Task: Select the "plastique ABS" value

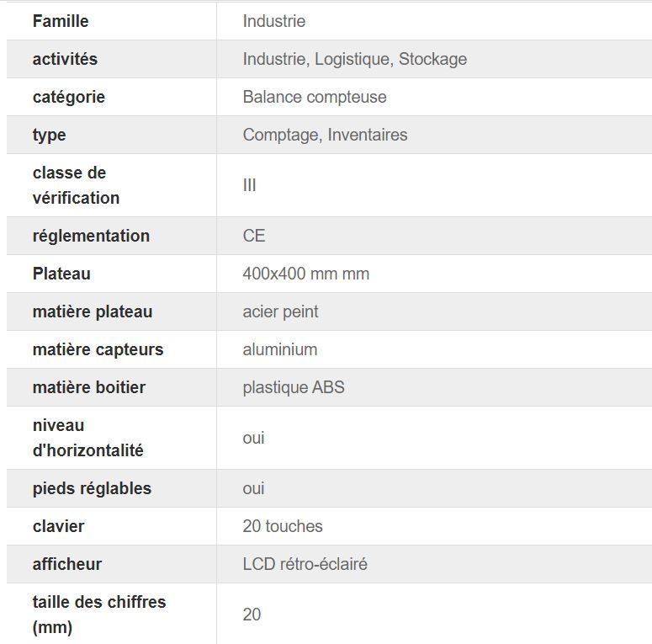Action: [x=294, y=387]
